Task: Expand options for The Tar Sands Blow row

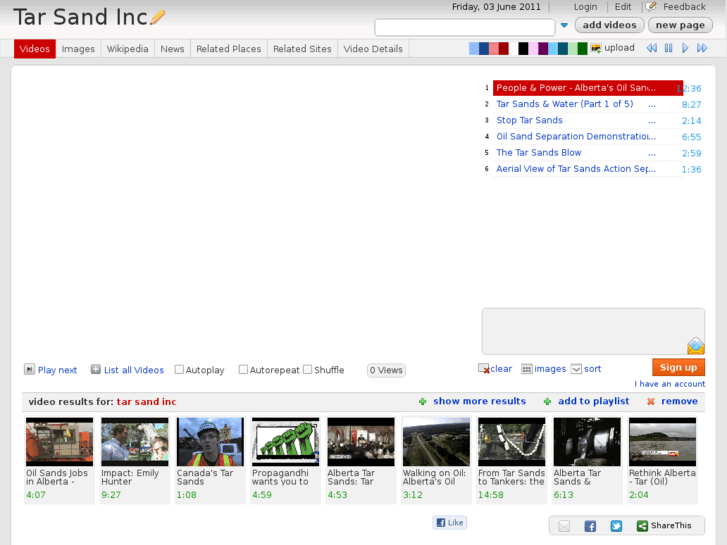Action: [652, 153]
